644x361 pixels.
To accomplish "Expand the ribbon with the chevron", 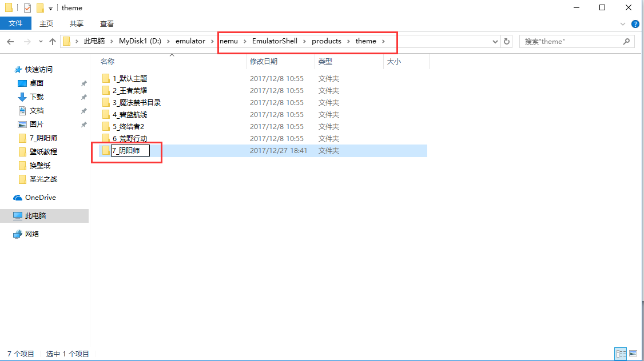I will coord(624,24).
